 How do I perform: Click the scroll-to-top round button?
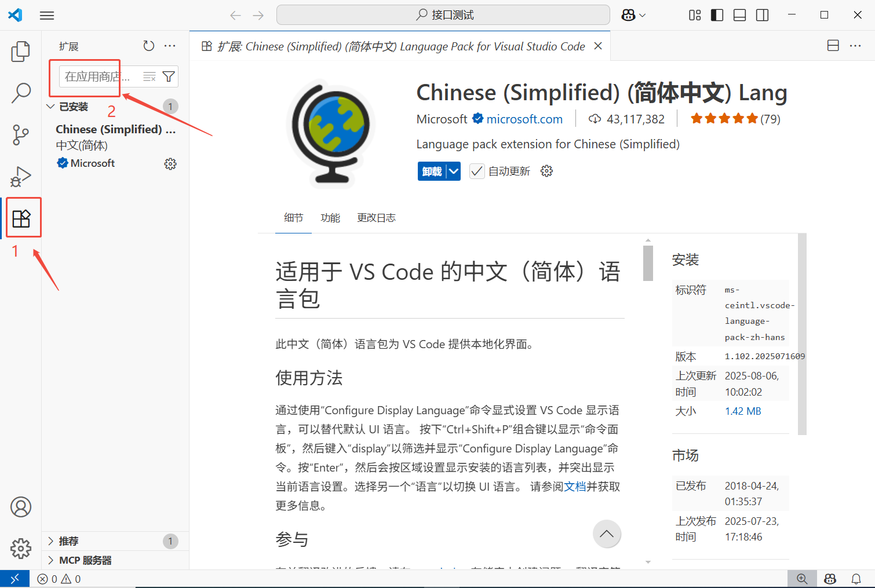tap(607, 534)
